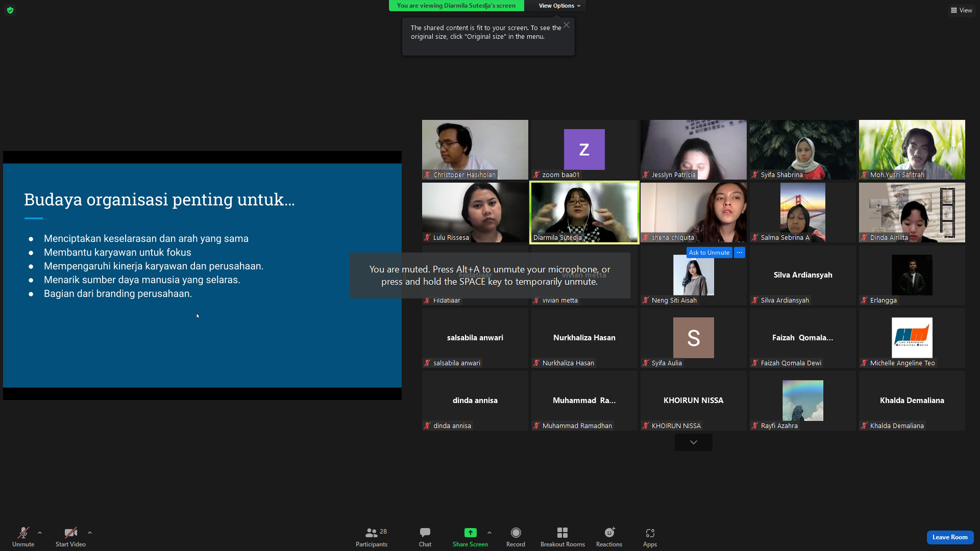This screenshot has height=551, width=980.
Task: Select Rayfi Azahra's participant tile
Action: click(802, 400)
